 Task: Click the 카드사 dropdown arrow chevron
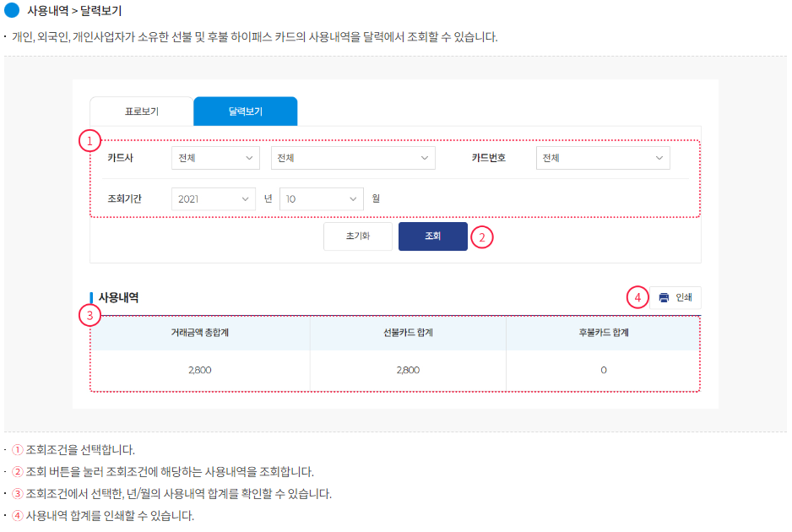[x=249, y=158]
